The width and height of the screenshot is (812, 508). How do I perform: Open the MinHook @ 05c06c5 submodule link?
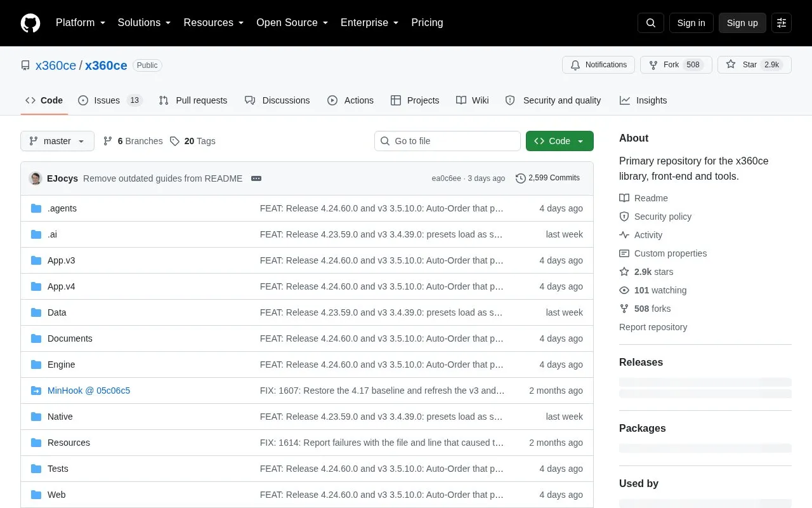[89, 391]
